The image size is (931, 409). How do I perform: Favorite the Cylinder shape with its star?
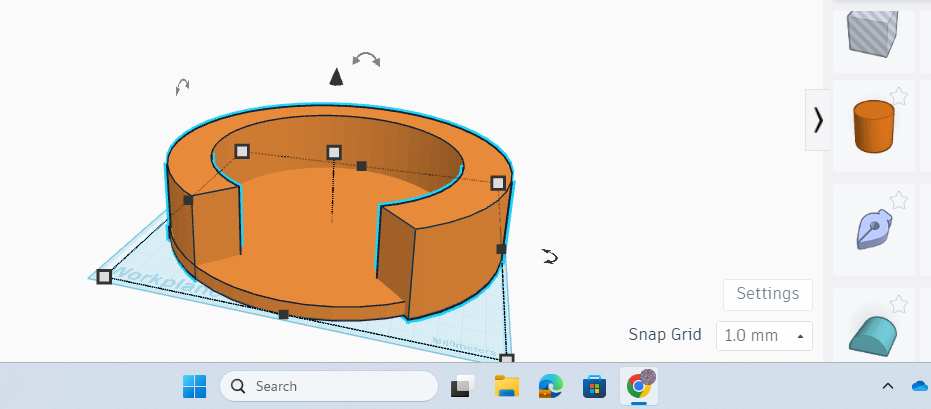pyautogui.click(x=899, y=96)
